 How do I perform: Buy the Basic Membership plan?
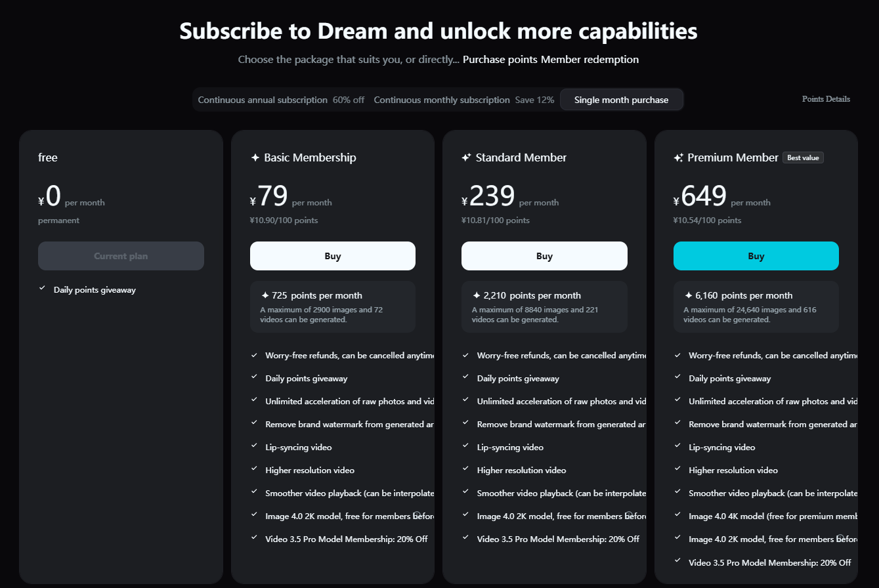[x=332, y=256]
